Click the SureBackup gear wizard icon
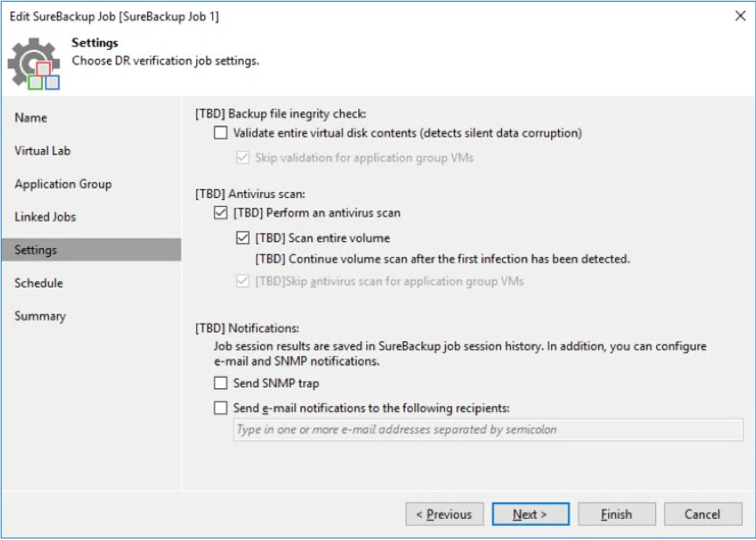756x540 pixels. pyautogui.click(x=34, y=64)
